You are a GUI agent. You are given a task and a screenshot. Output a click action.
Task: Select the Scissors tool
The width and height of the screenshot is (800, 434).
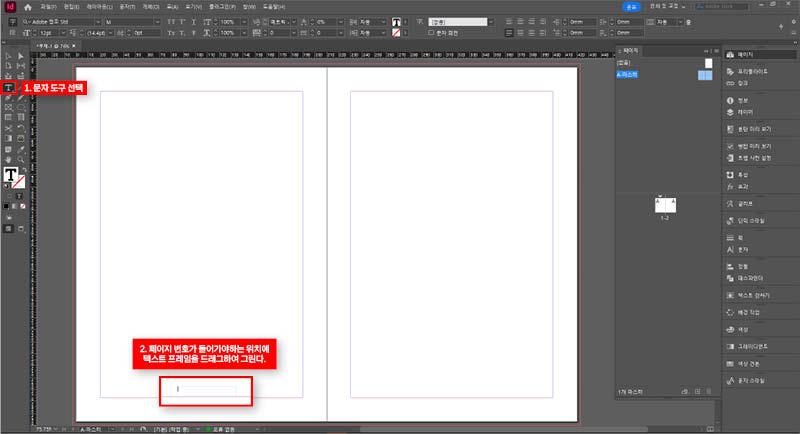(x=9, y=129)
